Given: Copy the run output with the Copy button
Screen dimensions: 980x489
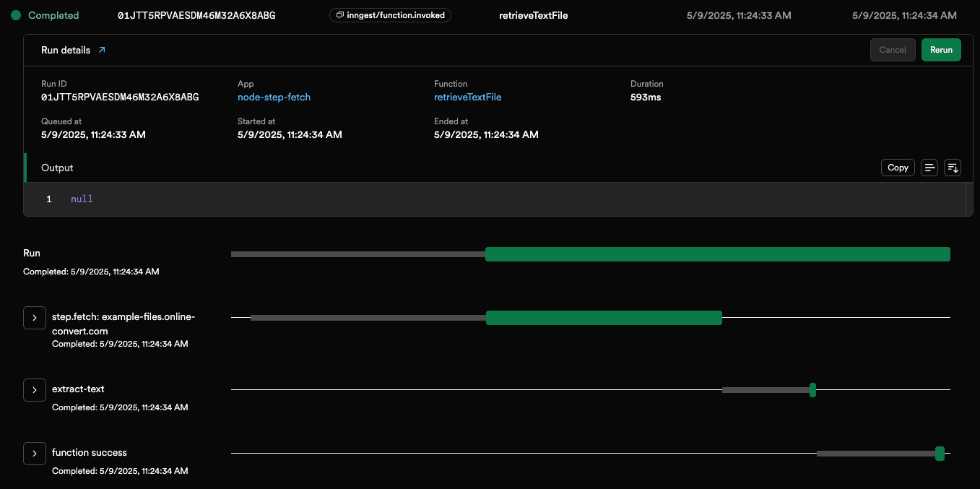Looking at the screenshot, I should click(x=898, y=168).
